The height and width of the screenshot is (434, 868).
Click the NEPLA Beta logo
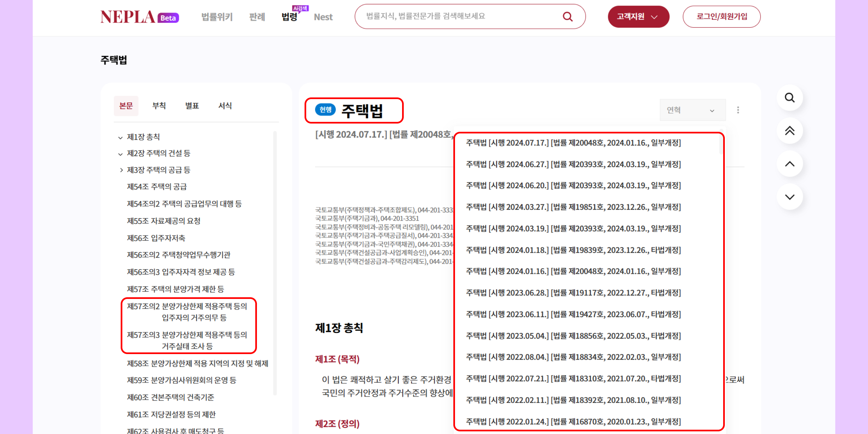[x=140, y=17]
